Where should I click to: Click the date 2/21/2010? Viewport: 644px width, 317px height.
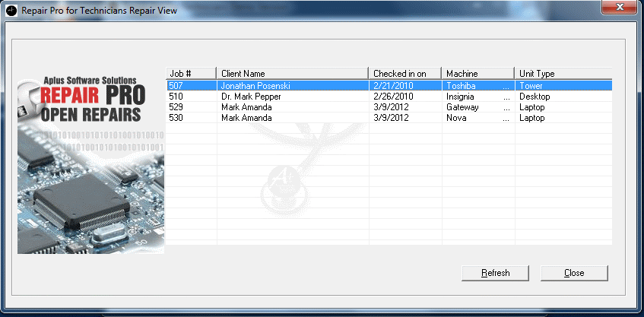(393, 86)
